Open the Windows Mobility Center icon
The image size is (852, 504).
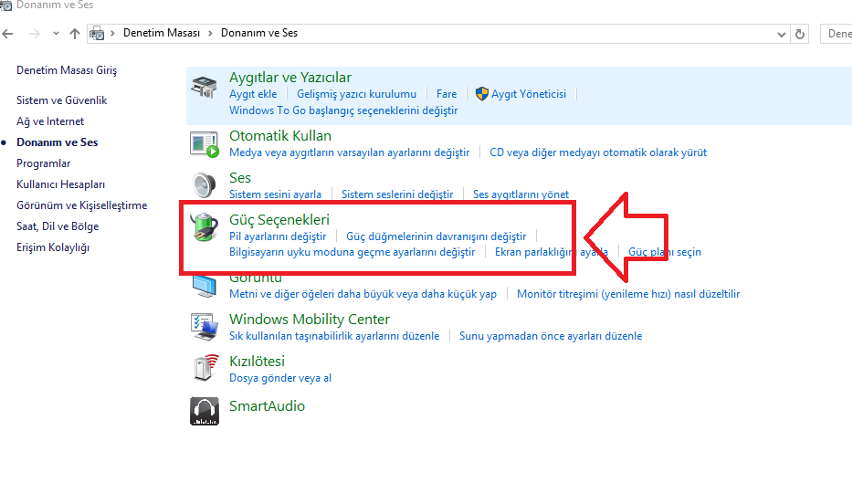(x=205, y=326)
